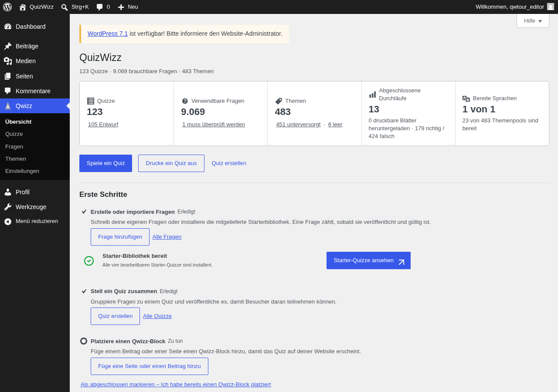This screenshot has width=558, height=392.
Task: Click the 23 von 483 Themenpools text
Action: (x=500, y=124)
